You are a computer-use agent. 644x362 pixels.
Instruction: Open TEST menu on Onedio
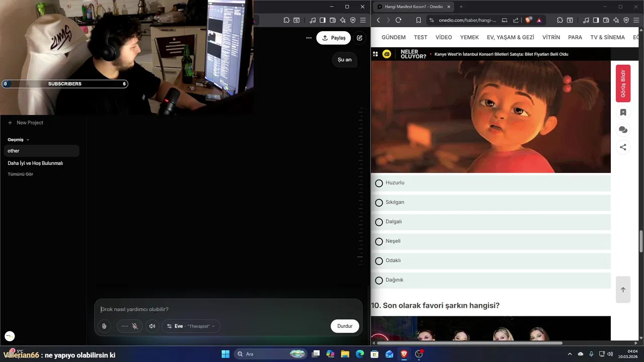coord(421,37)
